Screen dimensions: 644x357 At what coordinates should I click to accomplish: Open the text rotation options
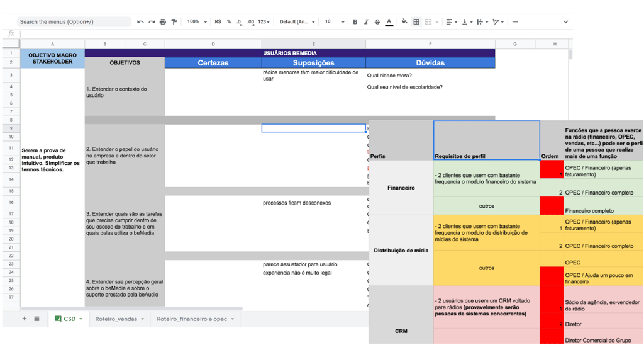click(498, 22)
